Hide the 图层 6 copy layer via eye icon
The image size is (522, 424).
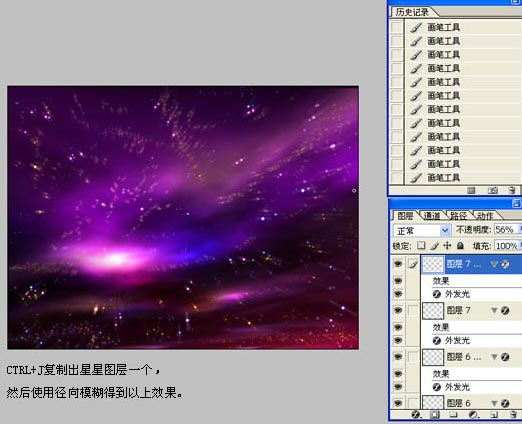[398, 357]
